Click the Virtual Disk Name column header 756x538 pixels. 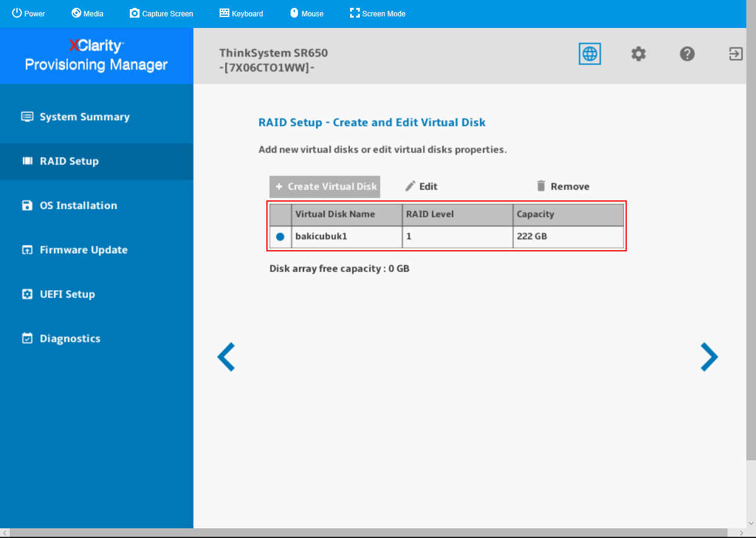point(346,214)
